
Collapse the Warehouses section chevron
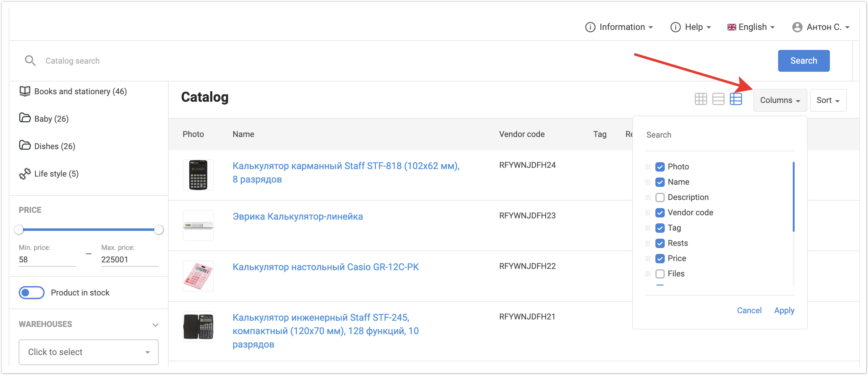click(x=155, y=324)
